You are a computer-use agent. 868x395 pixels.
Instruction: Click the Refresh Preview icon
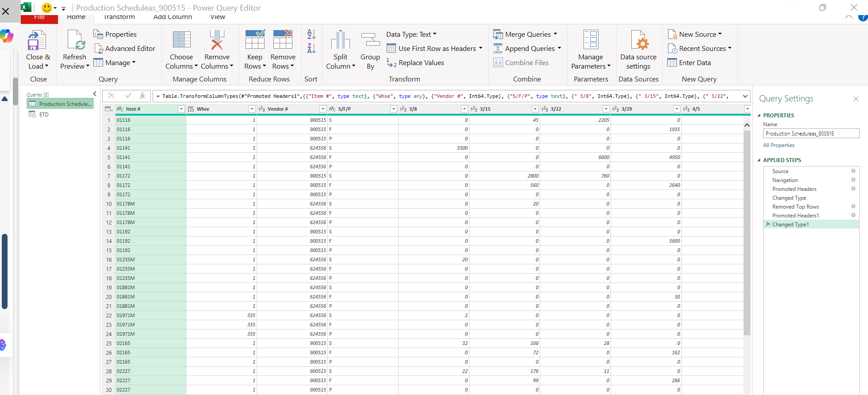tap(75, 41)
